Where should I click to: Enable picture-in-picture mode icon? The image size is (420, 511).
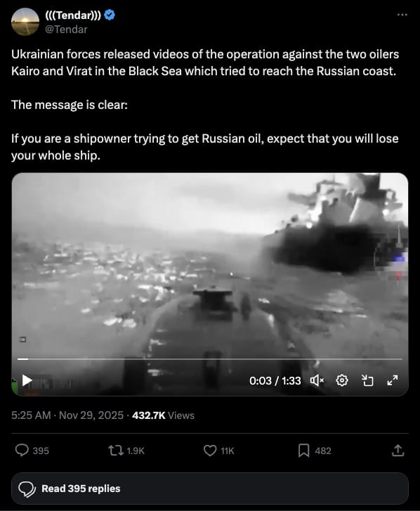[367, 380]
